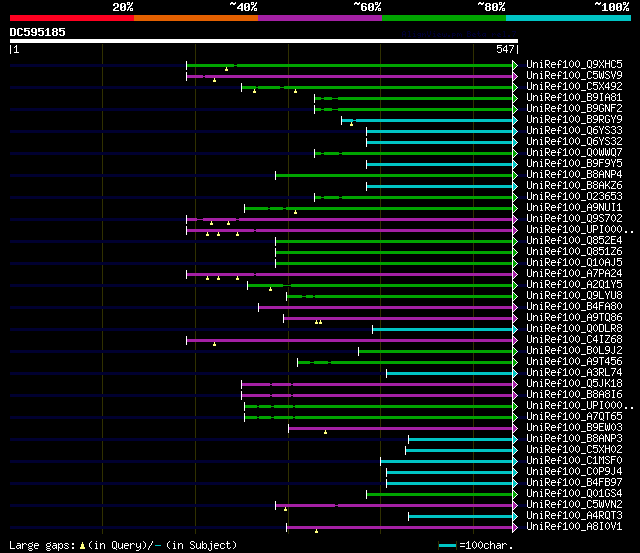Select the UniRef100_Q851Z6 label
This screenshot has height=553, width=640.
(x=574, y=252)
